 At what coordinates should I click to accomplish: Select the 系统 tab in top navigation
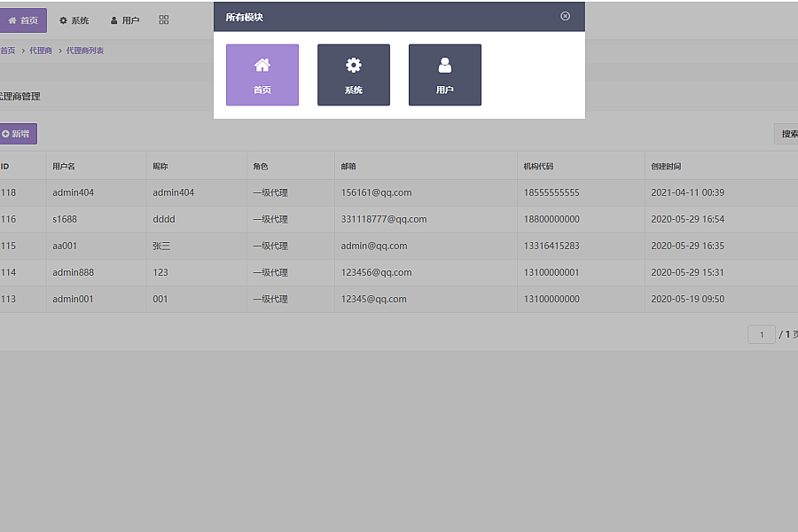74,20
